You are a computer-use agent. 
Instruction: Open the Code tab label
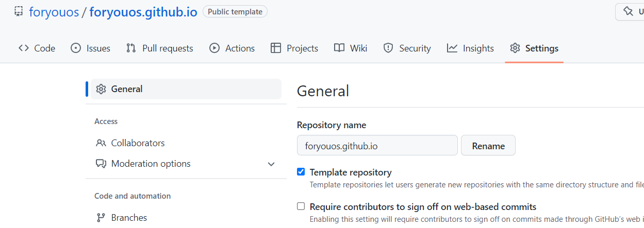click(x=45, y=48)
